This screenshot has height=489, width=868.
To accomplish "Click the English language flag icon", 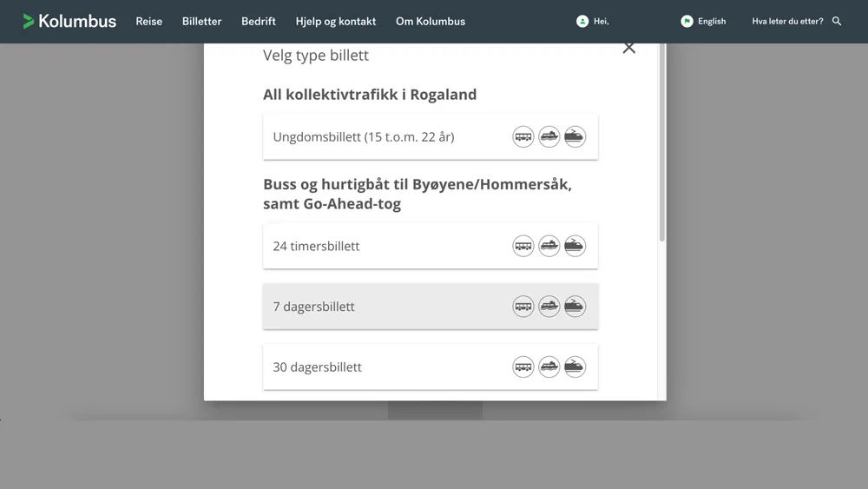I will coord(687,22).
